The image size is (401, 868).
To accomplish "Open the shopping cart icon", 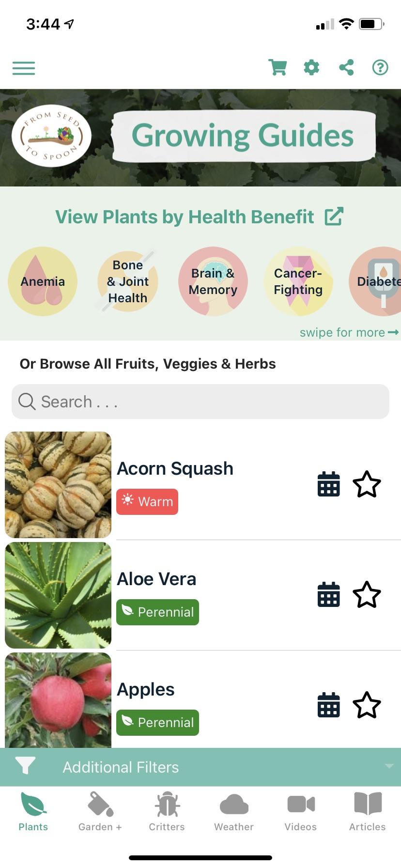I will [x=278, y=67].
